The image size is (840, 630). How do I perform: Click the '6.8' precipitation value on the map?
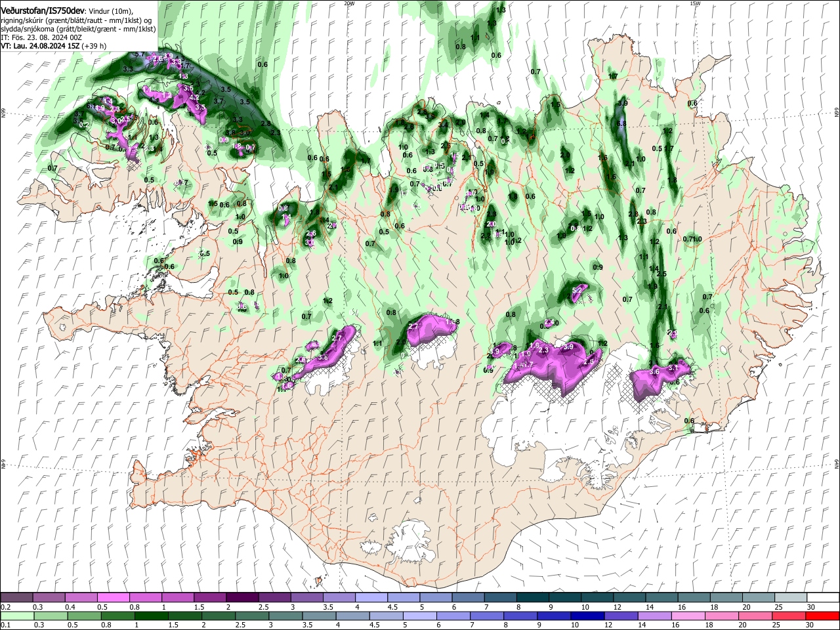[623, 123]
